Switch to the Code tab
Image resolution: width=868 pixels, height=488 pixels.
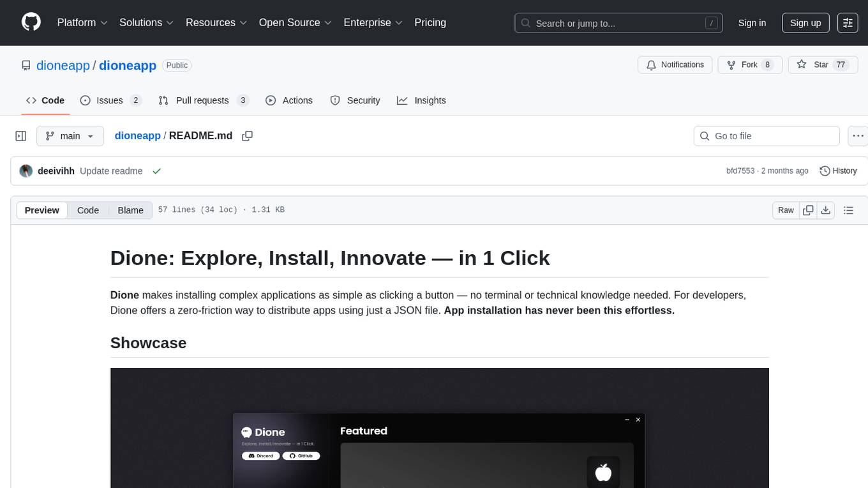coord(45,100)
